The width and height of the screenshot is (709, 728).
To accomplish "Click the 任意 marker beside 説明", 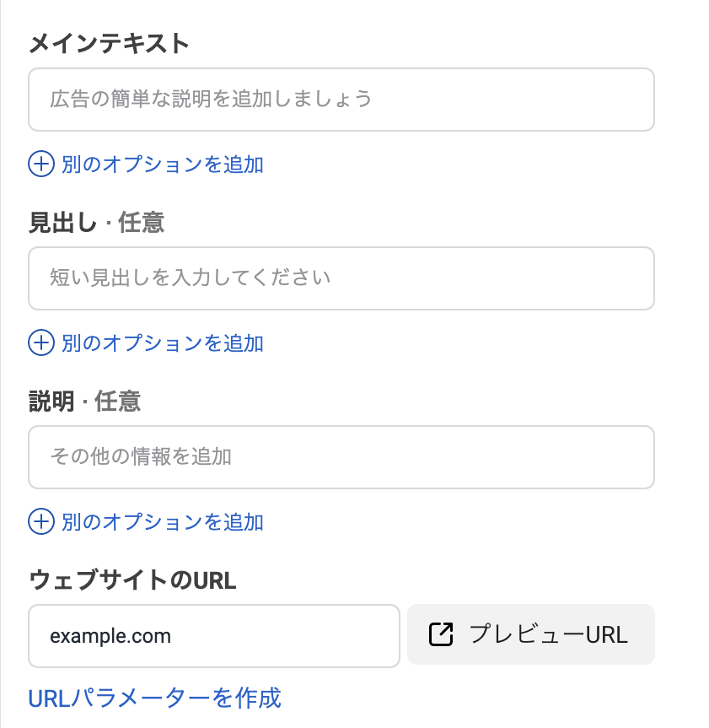I will pyautogui.click(x=117, y=402).
